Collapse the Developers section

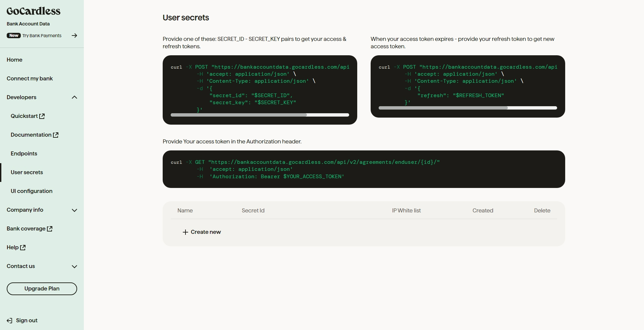click(x=74, y=97)
